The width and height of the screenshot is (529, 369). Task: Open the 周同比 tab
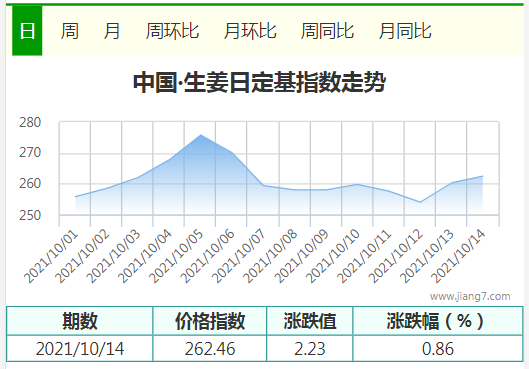[327, 31]
